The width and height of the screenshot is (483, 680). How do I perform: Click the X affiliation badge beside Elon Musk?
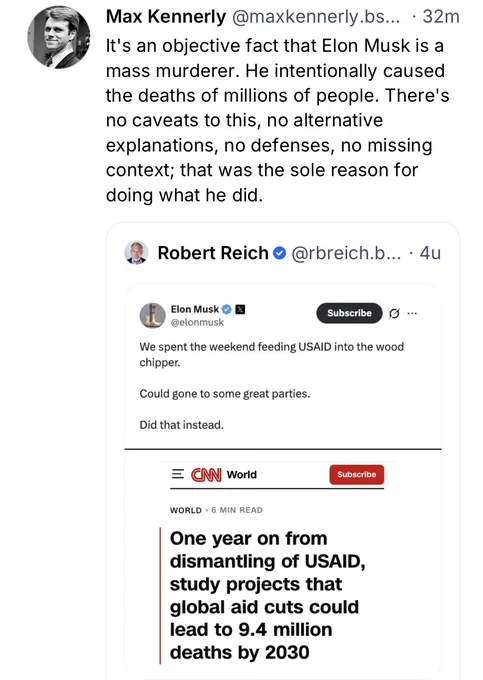240,309
